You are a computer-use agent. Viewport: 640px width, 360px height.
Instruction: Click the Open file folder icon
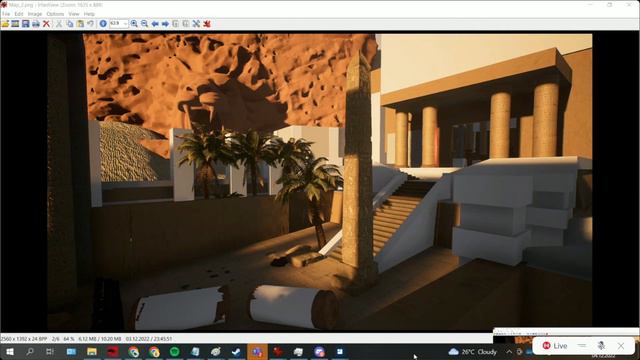(5, 24)
